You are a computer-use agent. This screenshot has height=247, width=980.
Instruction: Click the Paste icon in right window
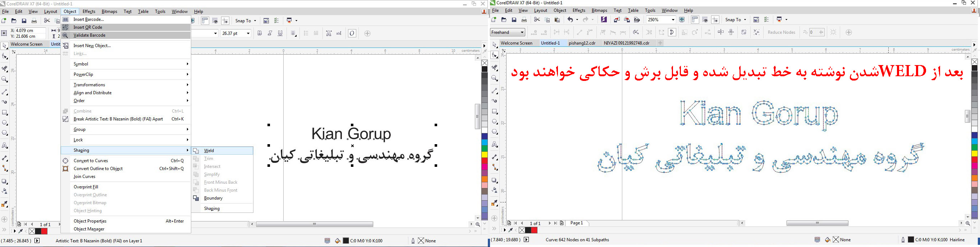(x=557, y=20)
